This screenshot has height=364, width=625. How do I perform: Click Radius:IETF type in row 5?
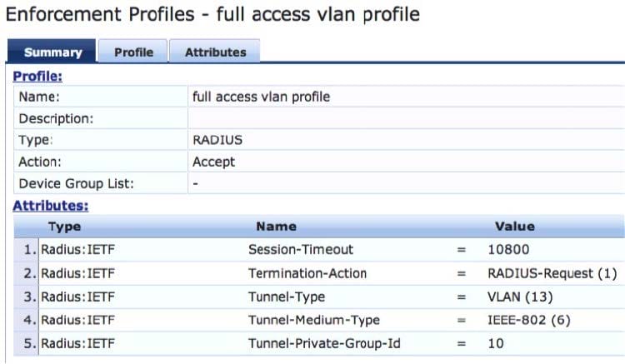point(77,343)
